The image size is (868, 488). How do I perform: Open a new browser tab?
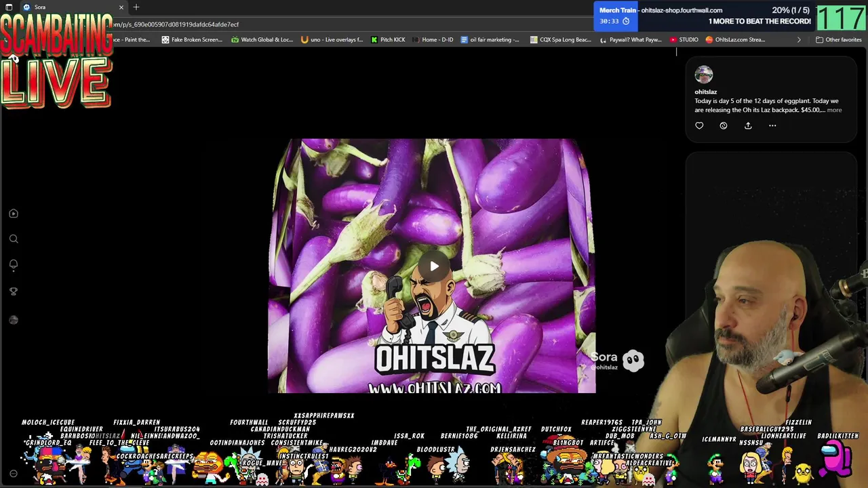[136, 7]
